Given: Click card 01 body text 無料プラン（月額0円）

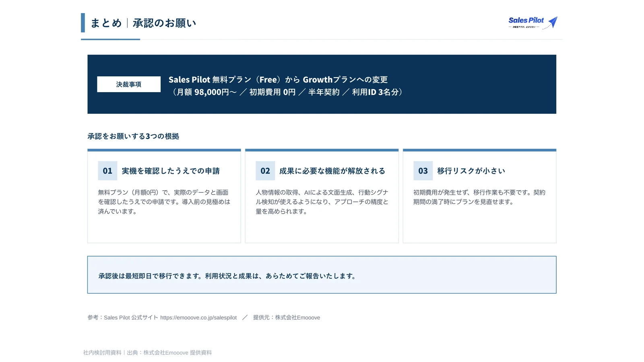Looking at the screenshot, I should click(x=164, y=202).
